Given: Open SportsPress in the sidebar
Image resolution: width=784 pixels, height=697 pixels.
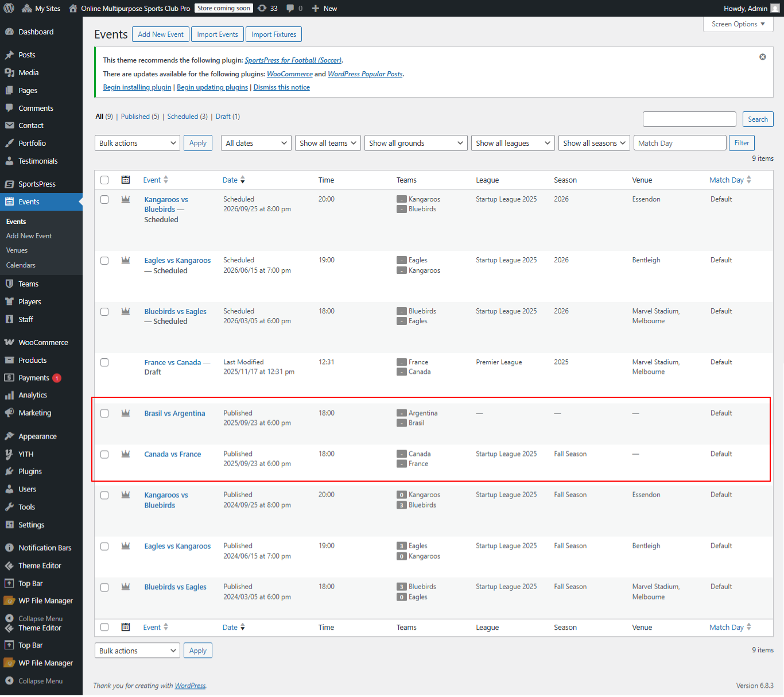Looking at the screenshot, I should (37, 184).
